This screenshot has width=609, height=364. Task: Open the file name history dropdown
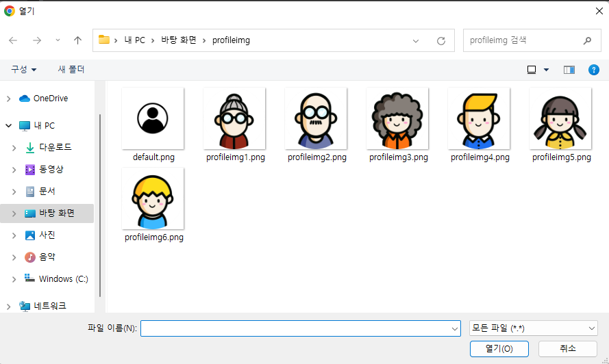455,328
